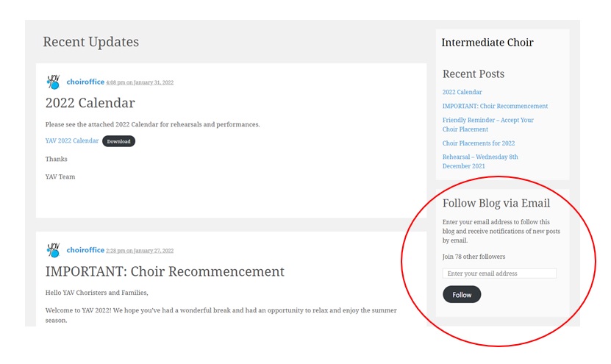Viewport: 611px width, 364px height.
Task: Open the 2022 Calendar post title
Action: 90,103
